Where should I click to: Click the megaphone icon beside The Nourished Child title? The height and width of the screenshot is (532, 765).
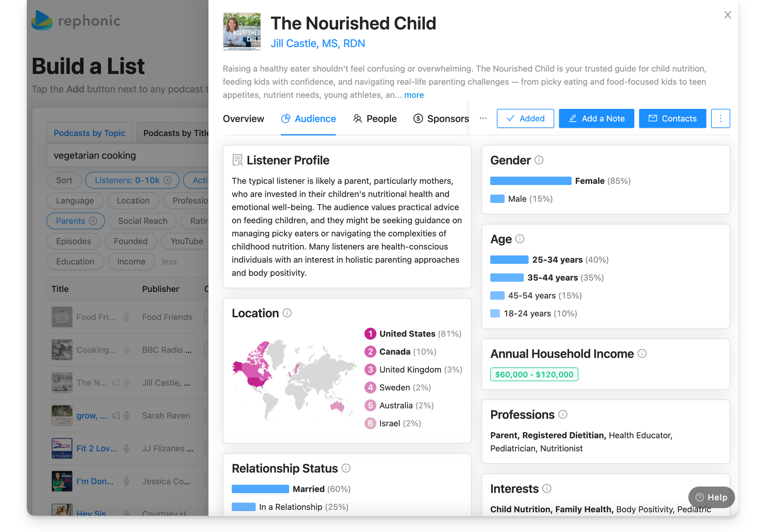coord(116,382)
